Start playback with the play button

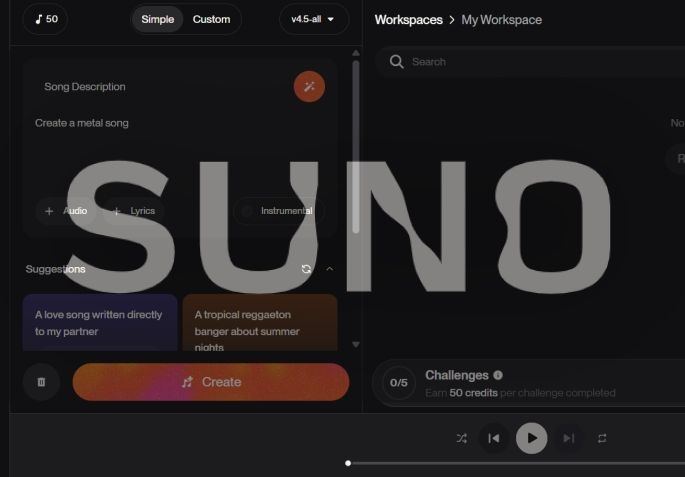pyautogui.click(x=532, y=438)
